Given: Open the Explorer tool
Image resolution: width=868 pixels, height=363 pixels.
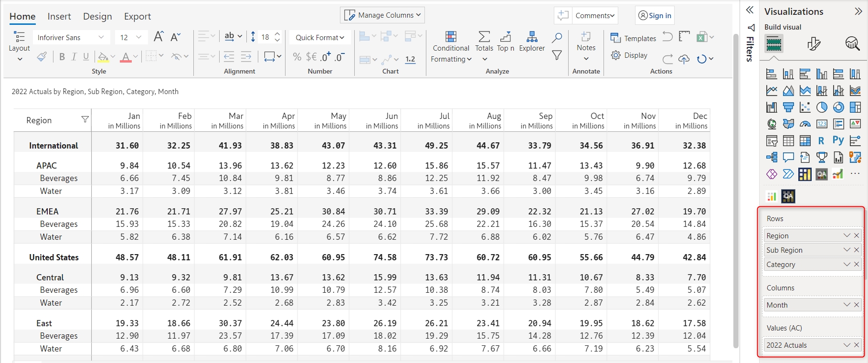Looking at the screenshot, I should [x=532, y=42].
